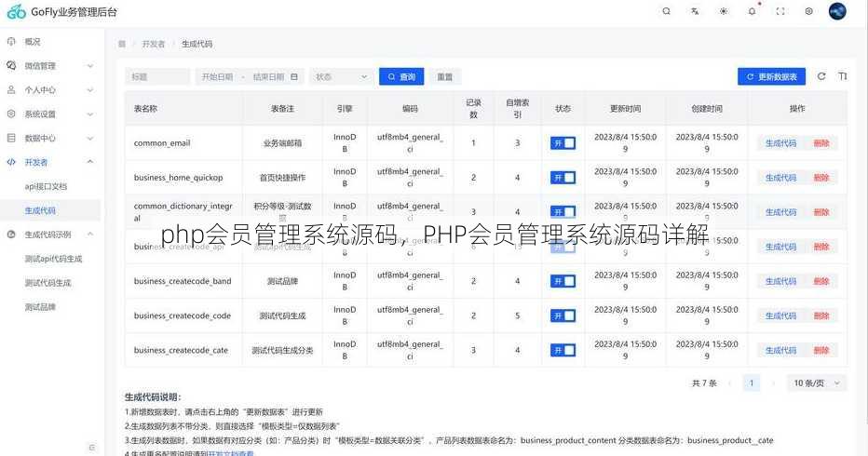Toggle the light/dark theme sun icon
The height and width of the screenshot is (456, 868).
point(724,11)
